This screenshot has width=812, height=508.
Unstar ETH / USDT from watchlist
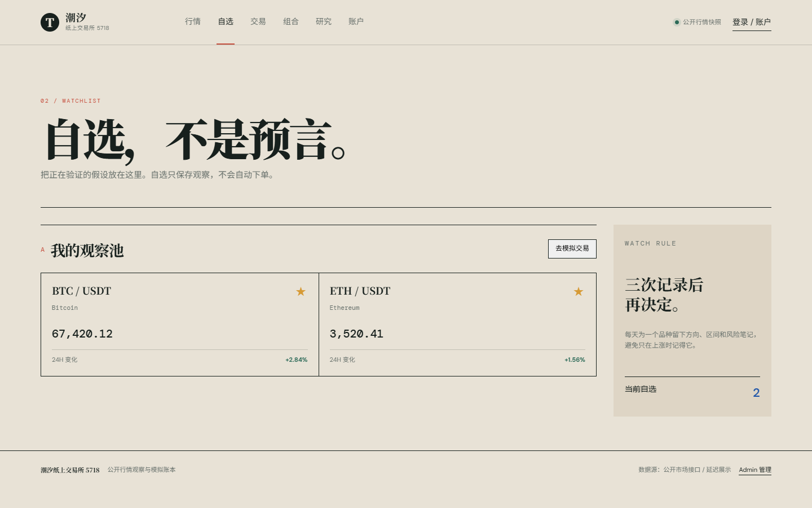[x=579, y=291]
